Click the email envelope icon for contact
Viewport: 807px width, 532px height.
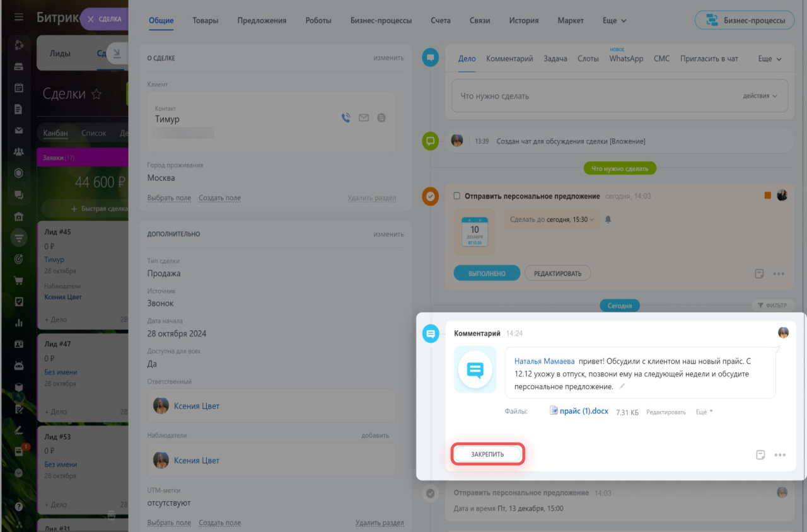pos(364,117)
